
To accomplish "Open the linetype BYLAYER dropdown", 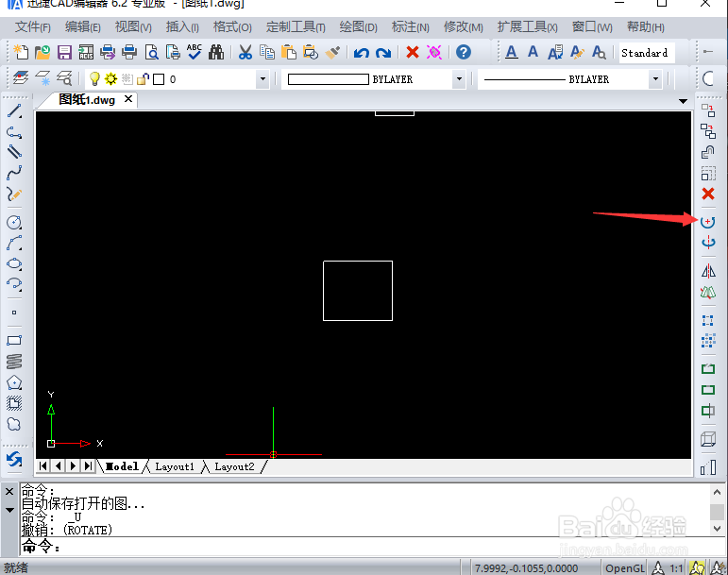I will 655,79.
